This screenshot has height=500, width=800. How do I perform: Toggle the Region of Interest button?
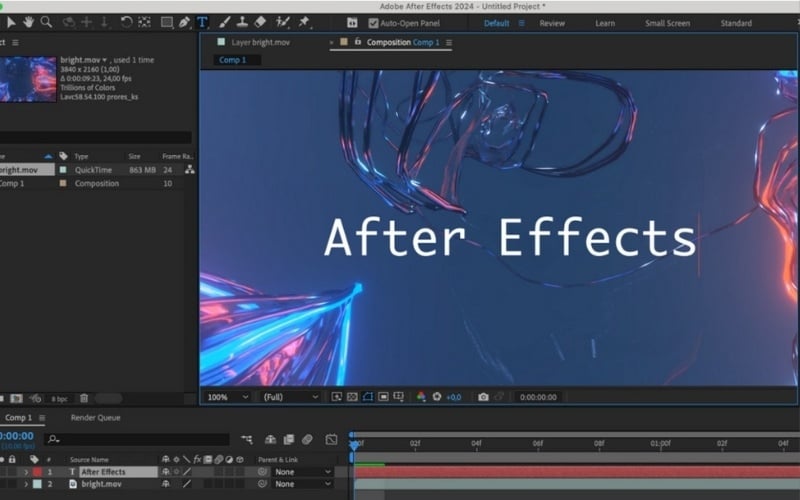click(x=383, y=396)
